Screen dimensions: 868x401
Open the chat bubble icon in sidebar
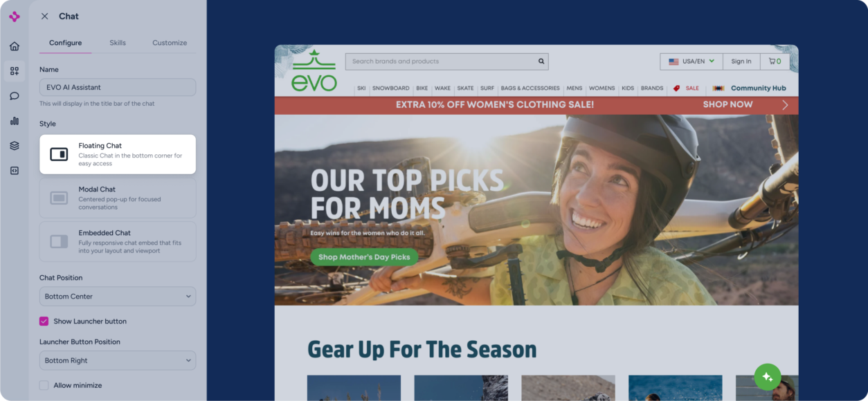click(15, 96)
